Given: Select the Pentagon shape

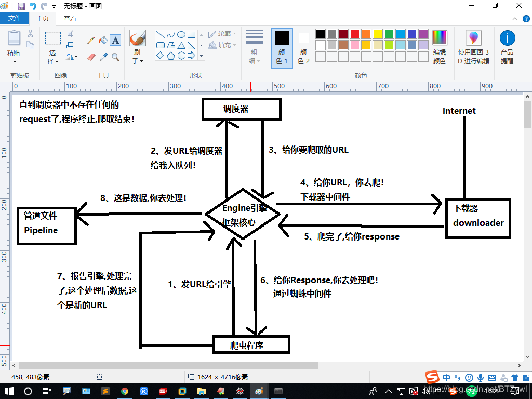Looking at the screenshot, I should click(170, 55).
